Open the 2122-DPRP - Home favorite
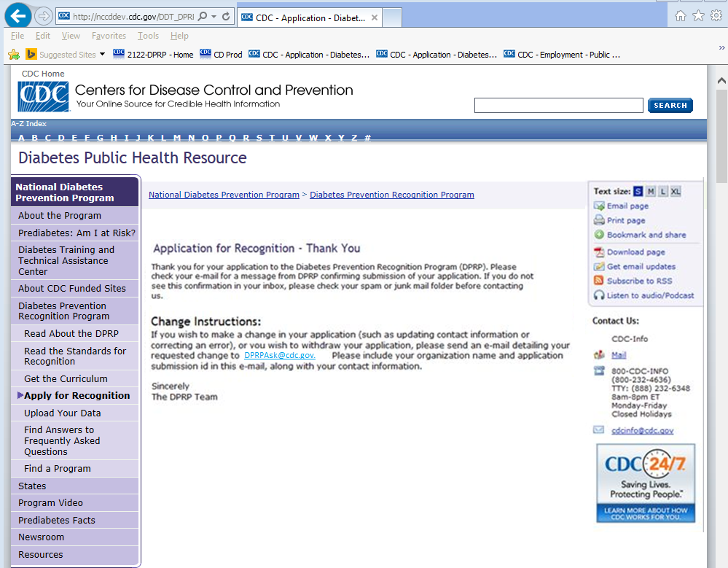The image size is (728, 568). (153, 55)
